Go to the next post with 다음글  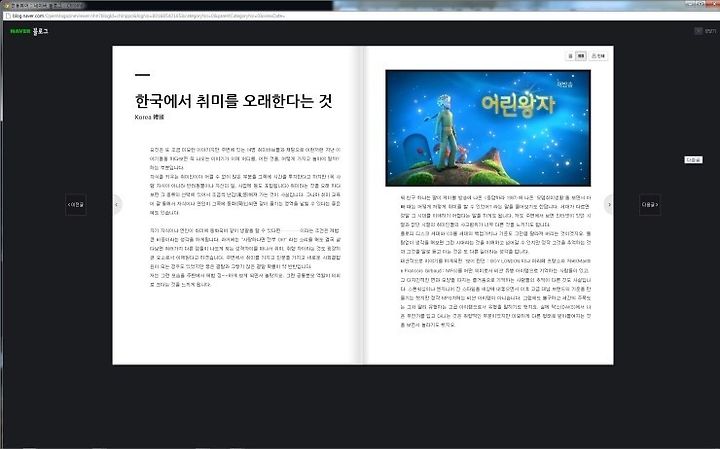pyautogui.click(x=650, y=204)
